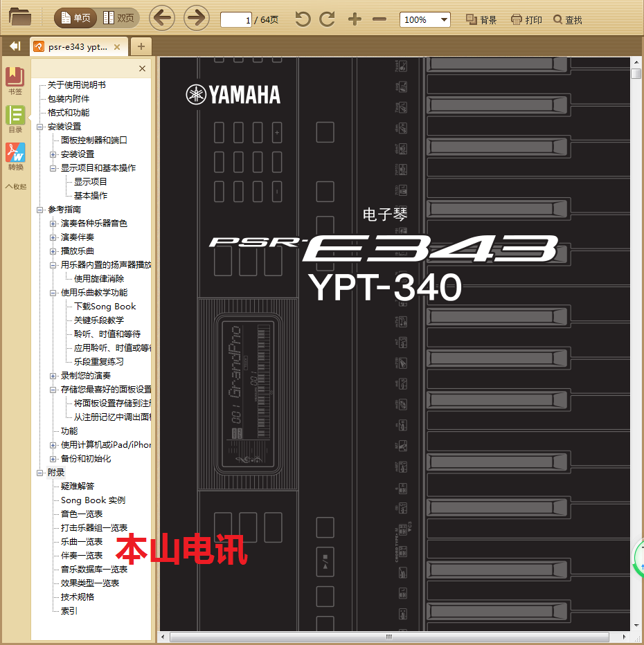
Task: Open 音色一览表 outline entry
Action: click(82, 514)
